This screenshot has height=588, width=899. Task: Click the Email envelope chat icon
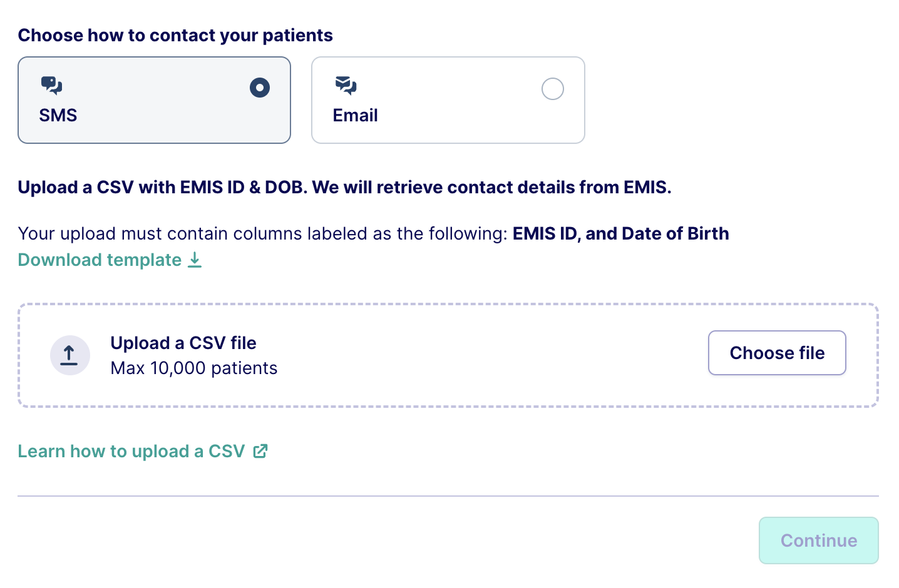[346, 85]
